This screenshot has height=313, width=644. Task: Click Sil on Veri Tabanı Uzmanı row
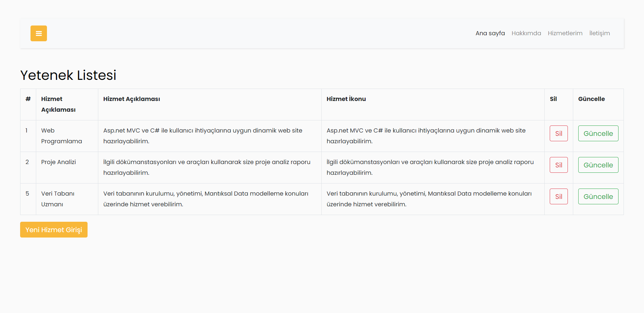(x=558, y=196)
